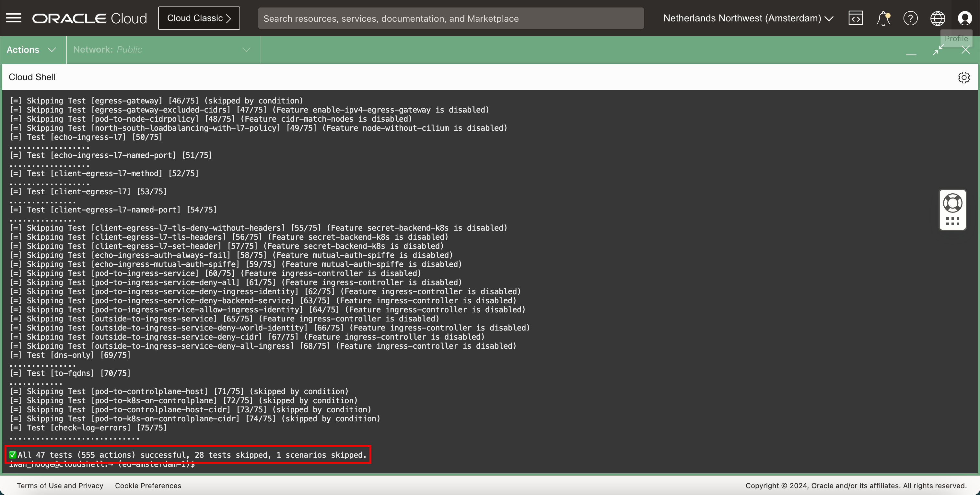Open Terms of Use and Privacy link

coord(60,486)
